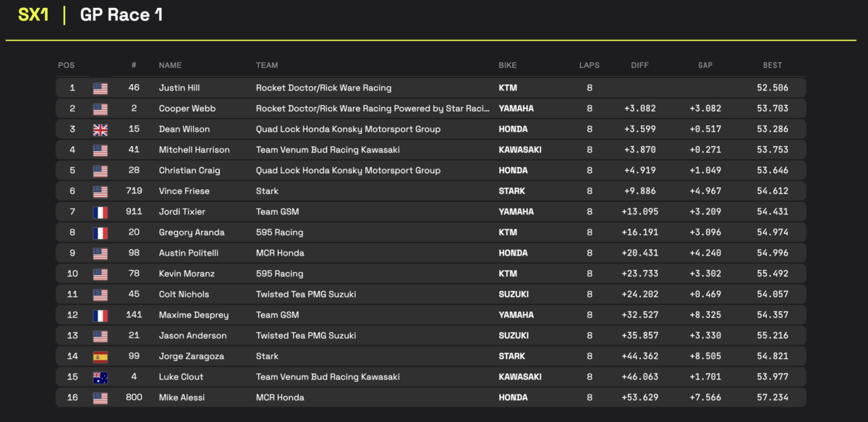
Task: Open rider Cooper Webb's name
Action: click(187, 109)
